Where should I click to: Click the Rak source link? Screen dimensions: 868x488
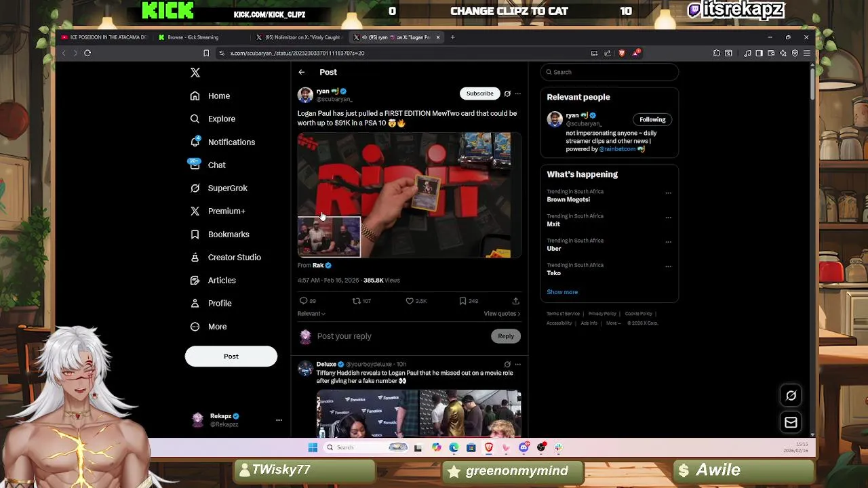point(318,265)
